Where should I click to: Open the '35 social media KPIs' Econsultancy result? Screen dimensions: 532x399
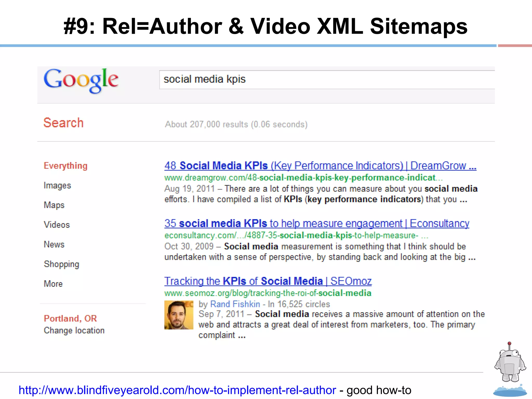point(317,223)
